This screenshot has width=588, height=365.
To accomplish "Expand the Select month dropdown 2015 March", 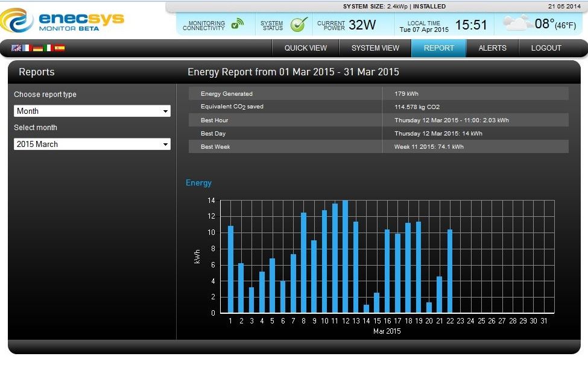I will (92, 144).
